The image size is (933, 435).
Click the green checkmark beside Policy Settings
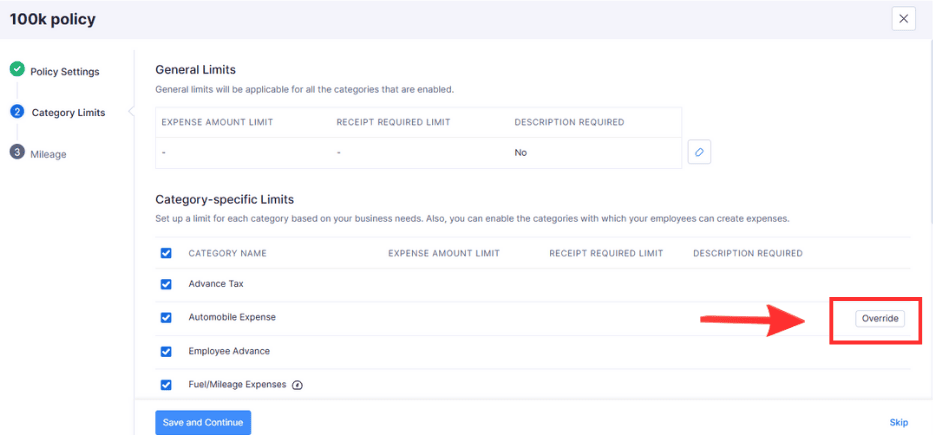[x=17, y=70]
